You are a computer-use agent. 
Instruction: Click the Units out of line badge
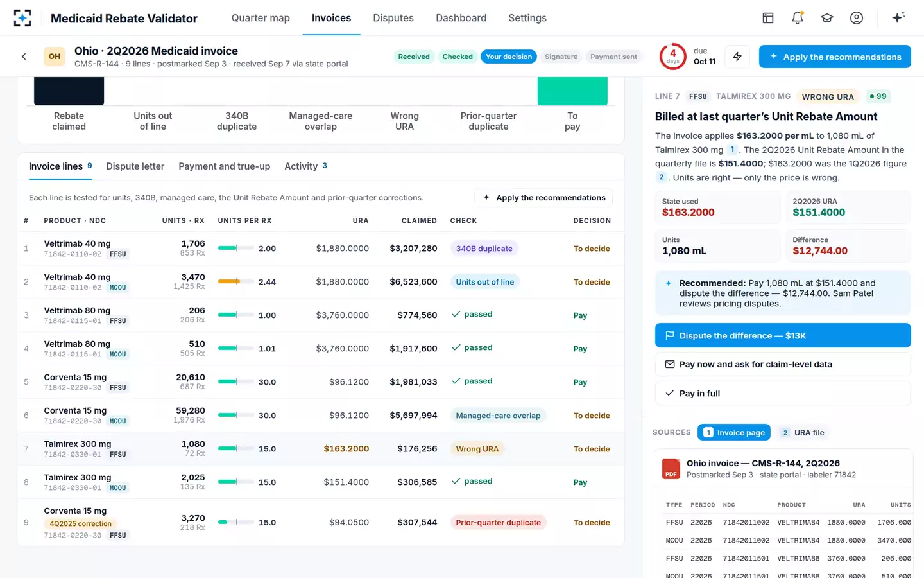485,282
